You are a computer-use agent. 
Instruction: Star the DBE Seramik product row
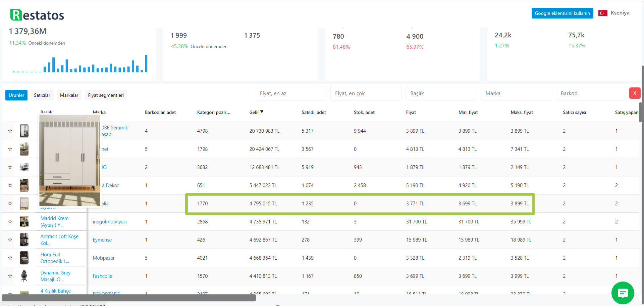point(10,131)
